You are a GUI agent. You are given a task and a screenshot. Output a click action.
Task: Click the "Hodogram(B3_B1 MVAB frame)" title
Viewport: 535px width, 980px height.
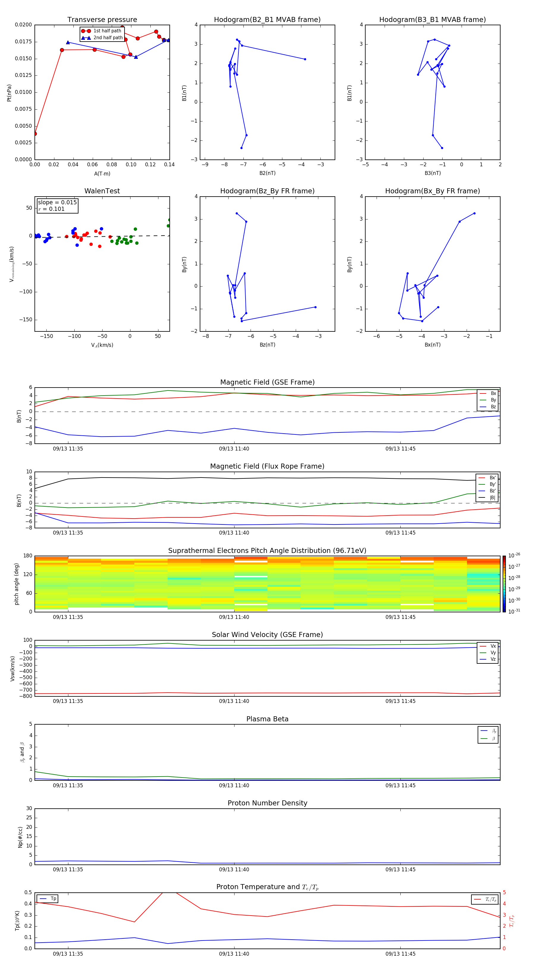pyautogui.click(x=432, y=20)
